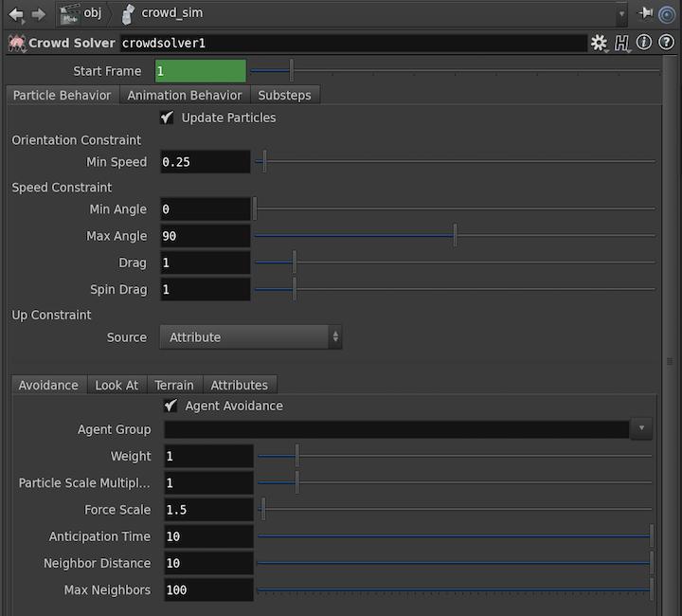This screenshot has width=682, height=616.
Task: Click the back navigation arrow
Action: [x=15, y=13]
